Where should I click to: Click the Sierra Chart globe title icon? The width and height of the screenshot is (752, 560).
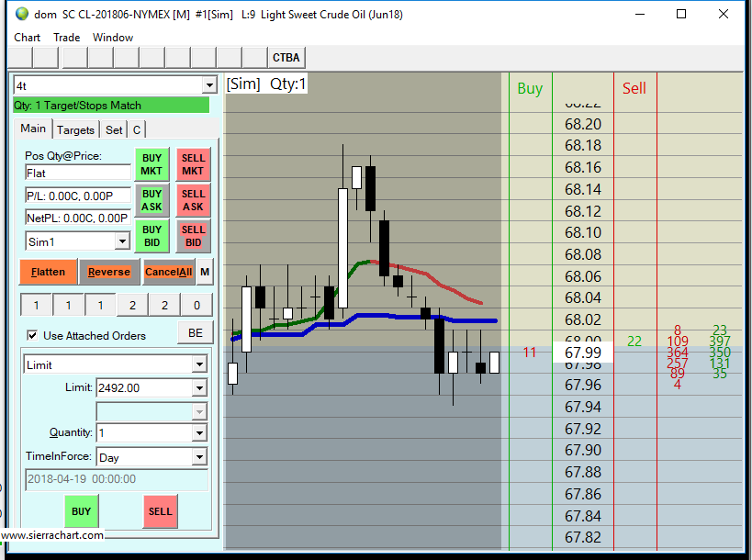coord(22,14)
